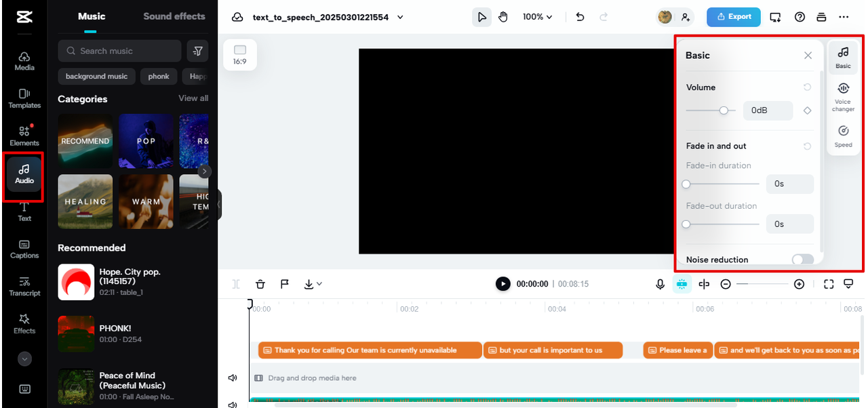868x408 pixels.
Task: Open the 100% zoom level dropdown
Action: click(x=537, y=17)
